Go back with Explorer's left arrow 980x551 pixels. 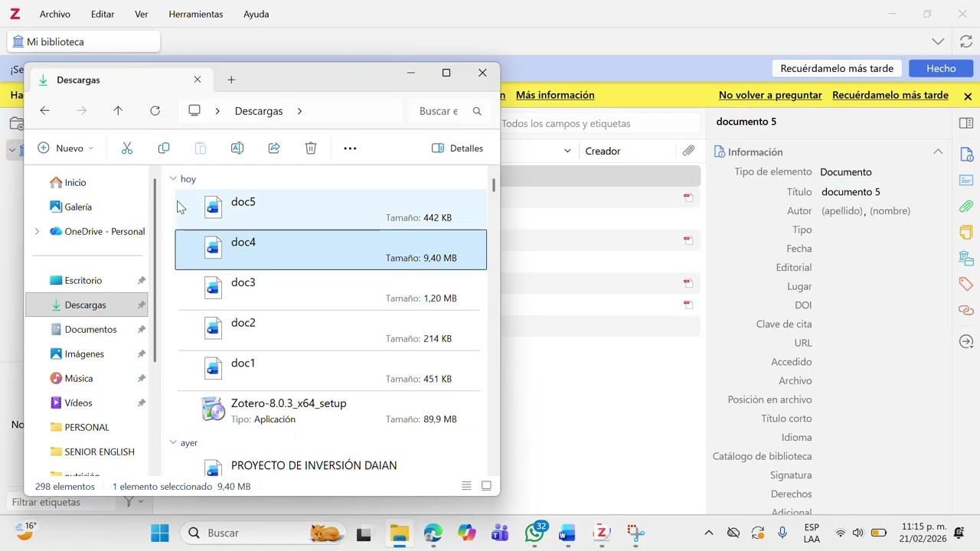coord(44,111)
